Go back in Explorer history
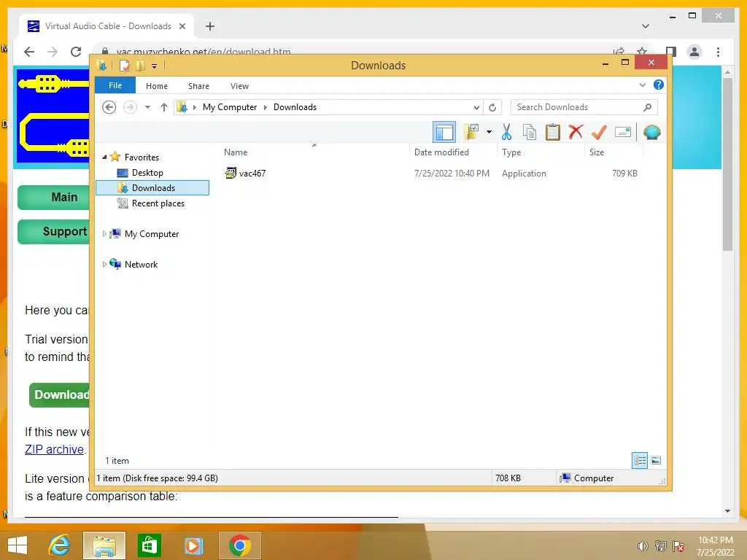Image resolution: width=747 pixels, height=560 pixels. (x=109, y=107)
